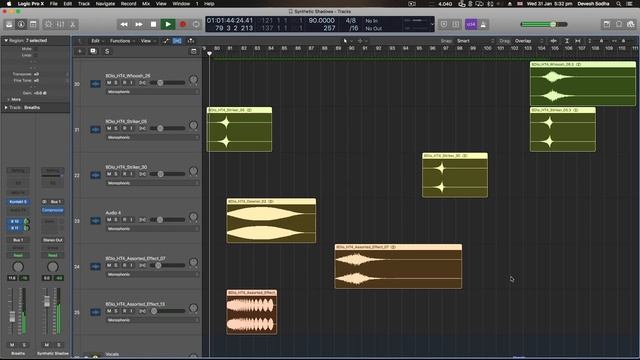The height and width of the screenshot is (360, 640).
Task: Toggle the Metronome click icon
Action: tap(483, 24)
